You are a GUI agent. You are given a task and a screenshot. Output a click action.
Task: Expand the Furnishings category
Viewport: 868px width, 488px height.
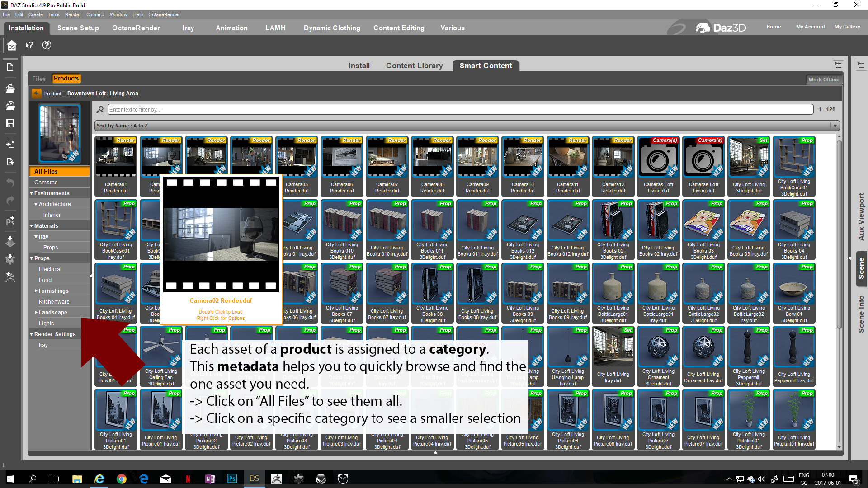click(36, 291)
